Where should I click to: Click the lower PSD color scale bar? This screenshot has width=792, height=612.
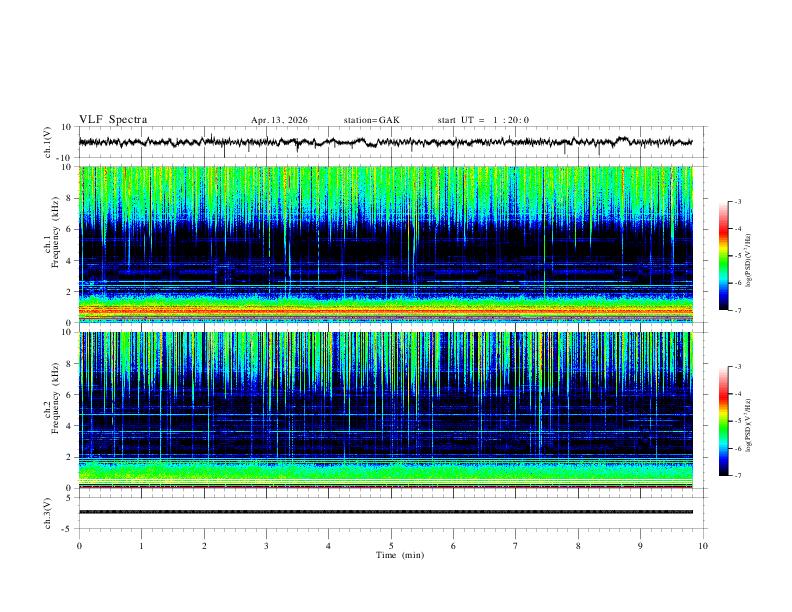point(724,421)
